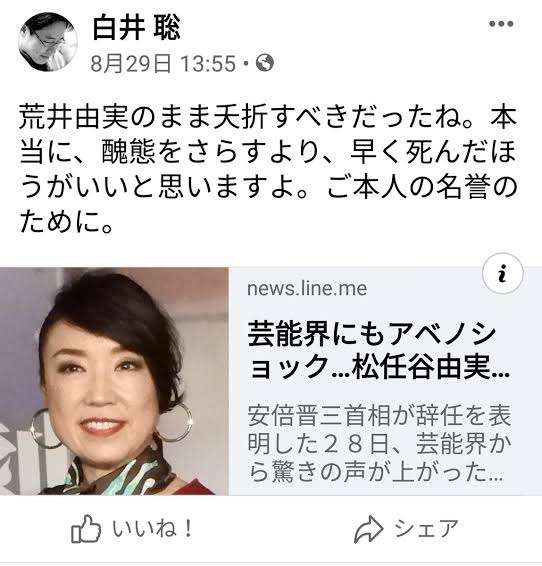Screen dimensions: 542x566
Task: Click the post line containing 思いますよ
Action: pyautogui.click(x=268, y=188)
